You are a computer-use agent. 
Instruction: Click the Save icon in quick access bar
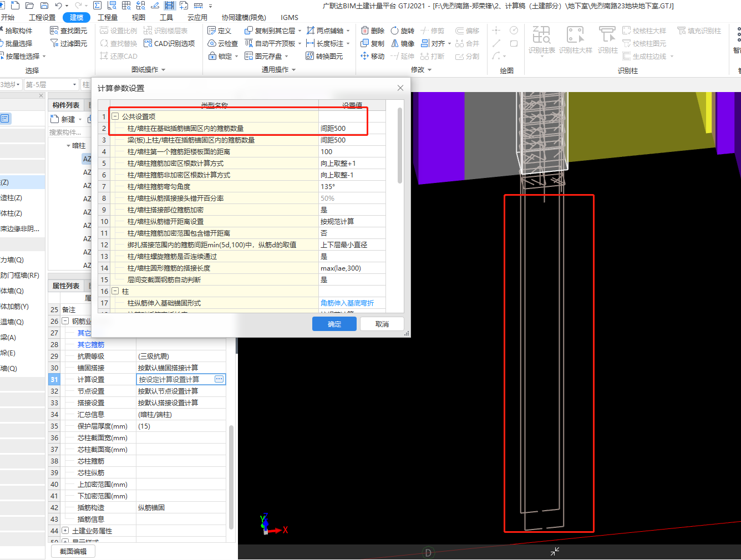click(44, 6)
